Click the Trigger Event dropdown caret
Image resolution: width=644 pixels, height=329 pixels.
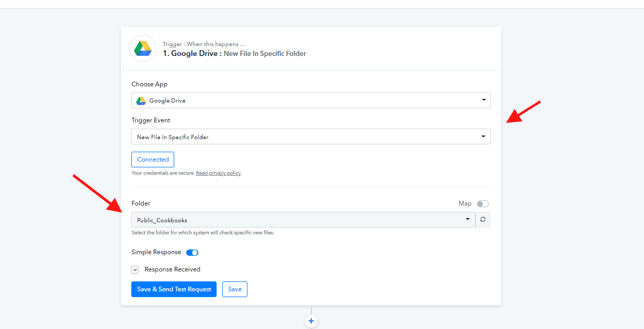[x=483, y=137]
